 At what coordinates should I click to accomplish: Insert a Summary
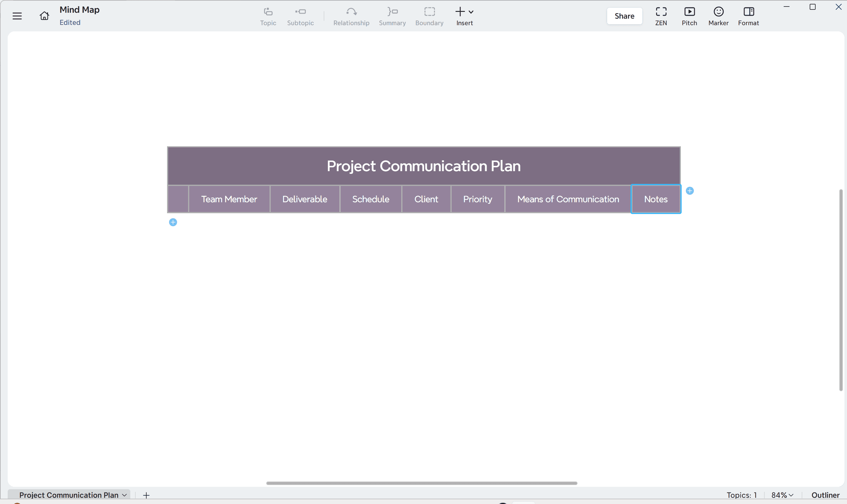coord(392,16)
